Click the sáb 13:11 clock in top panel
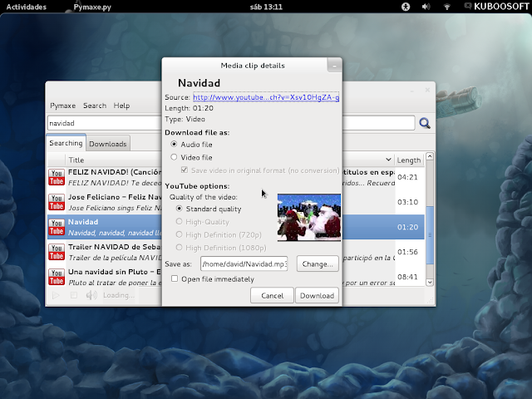Image resolution: width=532 pixels, height=399 pixels. [266, 7]
